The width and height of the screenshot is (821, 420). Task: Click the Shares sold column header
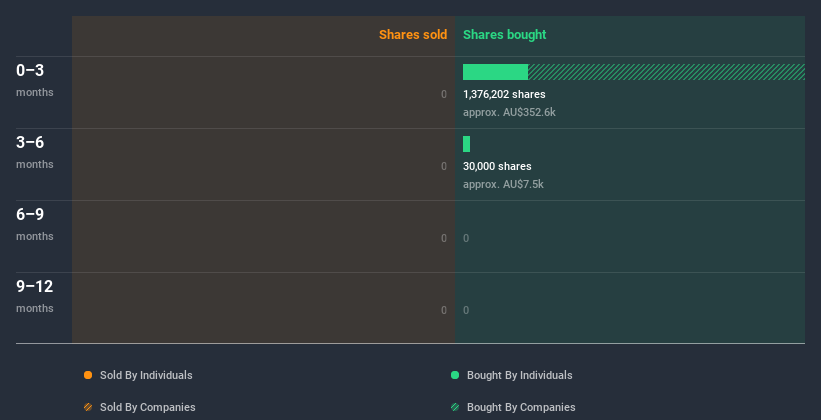point(413,35)
